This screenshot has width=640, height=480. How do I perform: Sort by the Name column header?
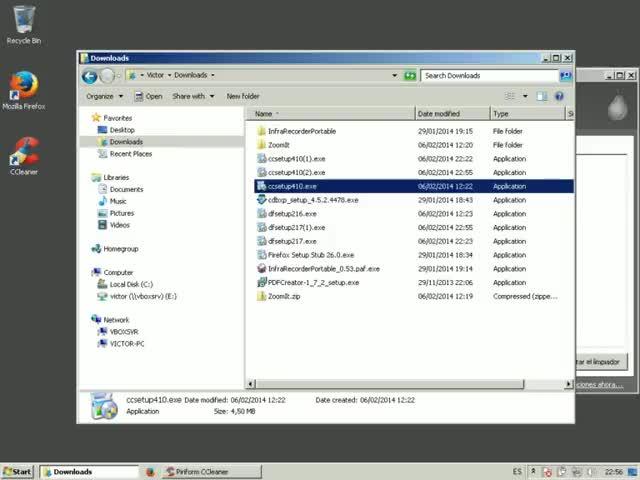(x=331, y=114)
